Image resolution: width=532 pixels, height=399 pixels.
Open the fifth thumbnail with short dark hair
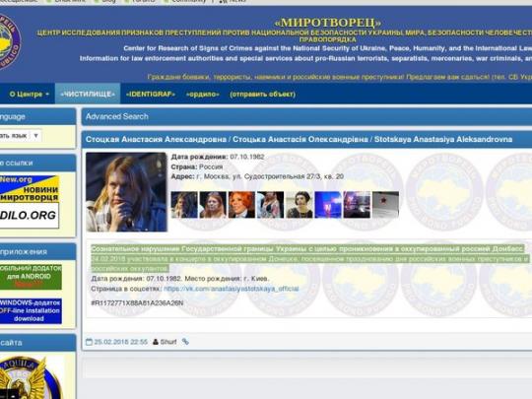[299, 205]
